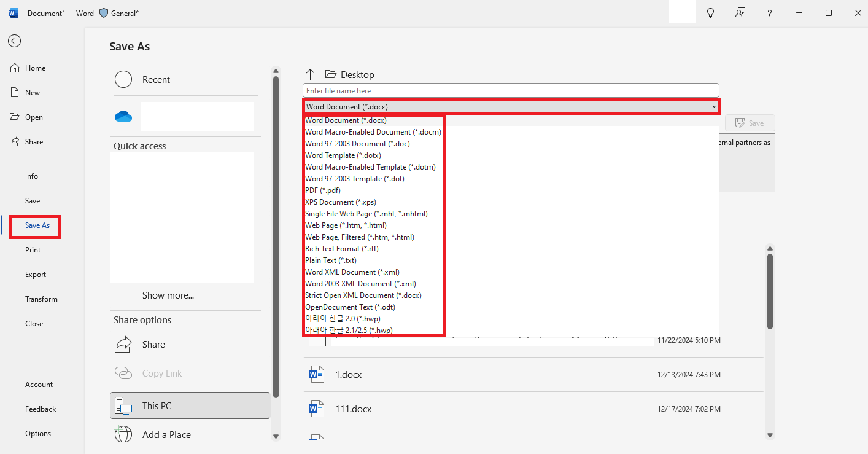868x454 pixels.
Task: Open Word Options
Action: pos(38,434)
